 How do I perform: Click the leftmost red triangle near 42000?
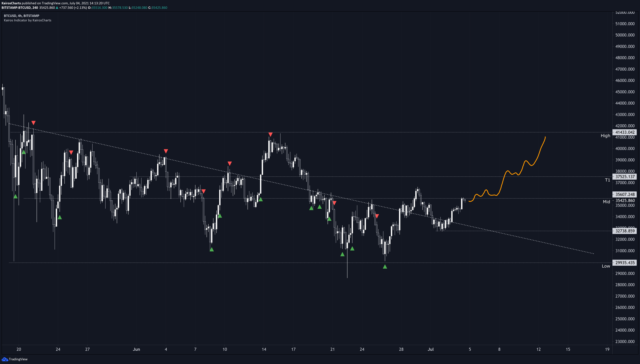(x=33, y=123)
